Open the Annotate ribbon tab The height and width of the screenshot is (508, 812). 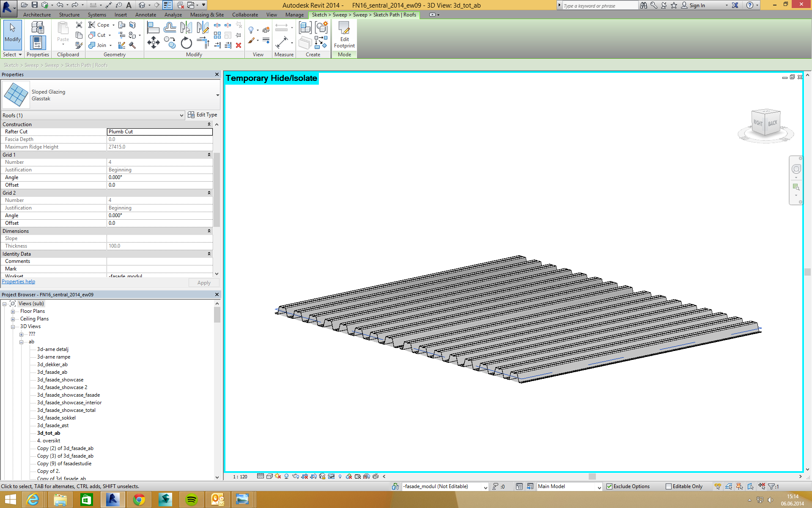click(145, 15)
